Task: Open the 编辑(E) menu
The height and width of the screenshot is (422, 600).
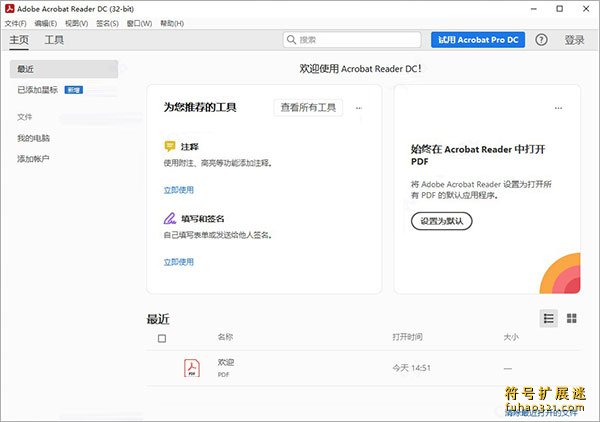Action: 46,23
